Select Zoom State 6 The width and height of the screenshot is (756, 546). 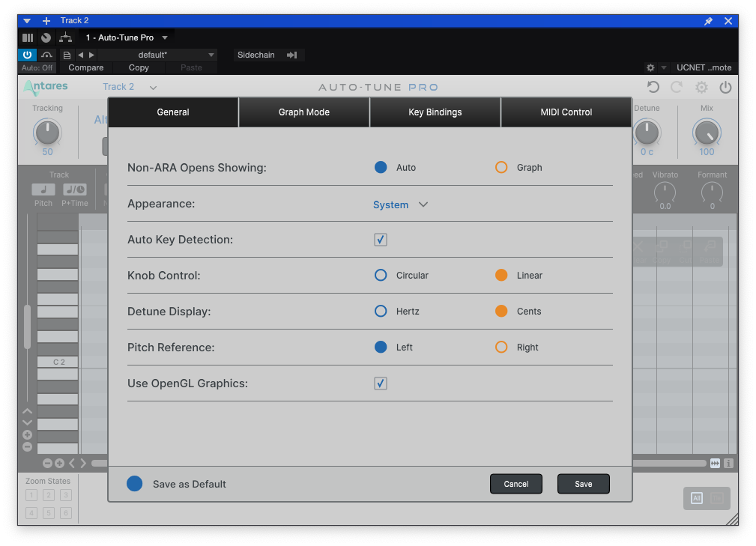(x=66, y=513)
